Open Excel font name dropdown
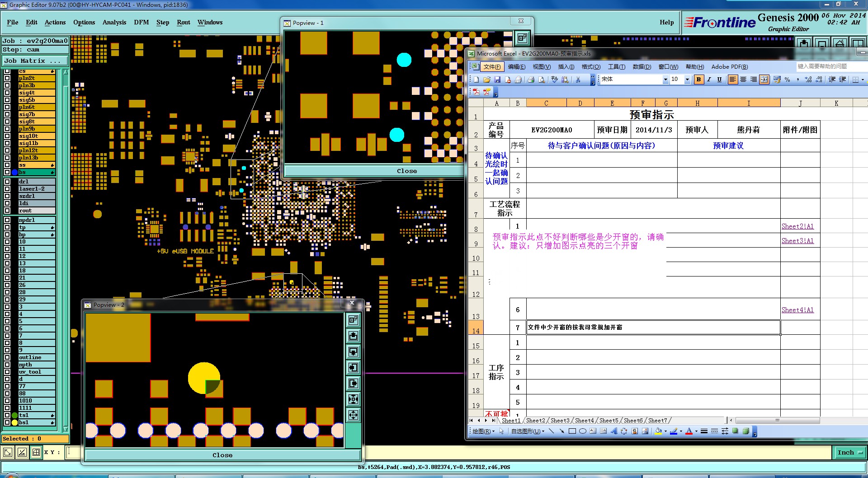 click(665, 80)
